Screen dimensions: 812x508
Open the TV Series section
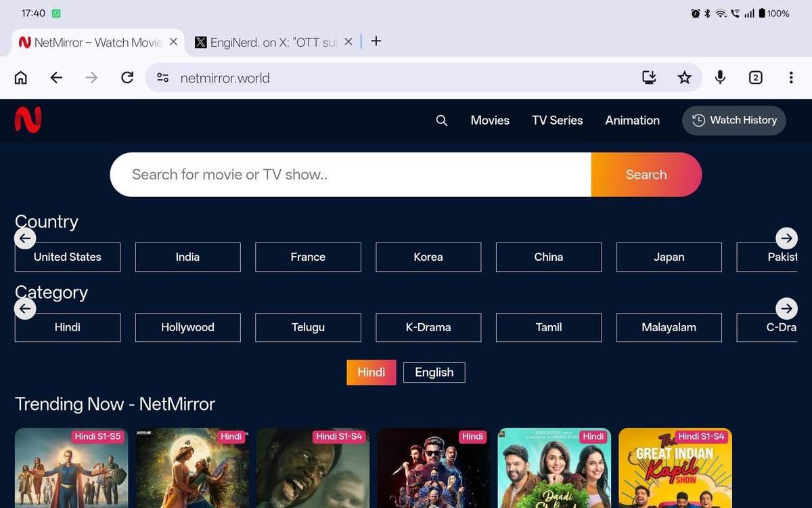558,121
